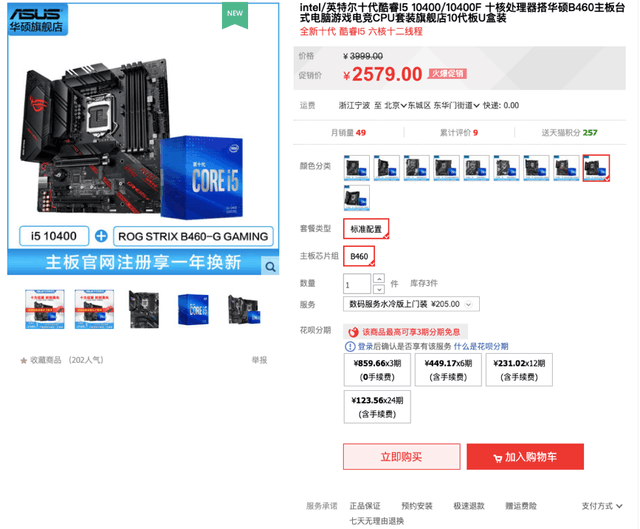Click the blue plus icon between i5 10400 and ROG STRIX
This screenshot has height=529, width=640.
pos(101,236)
